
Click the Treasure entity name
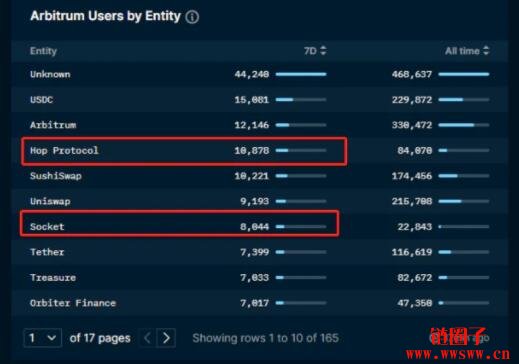click(53, 277)
